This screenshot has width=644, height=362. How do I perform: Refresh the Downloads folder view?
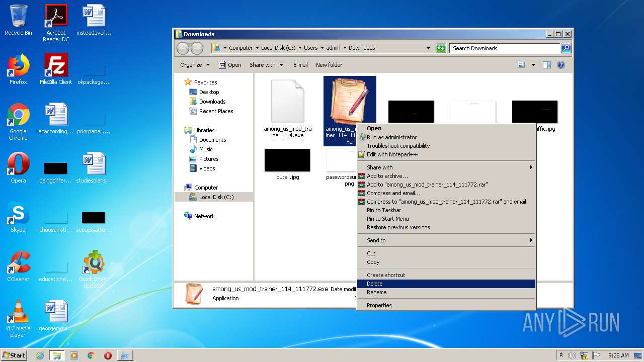(441, 48)
